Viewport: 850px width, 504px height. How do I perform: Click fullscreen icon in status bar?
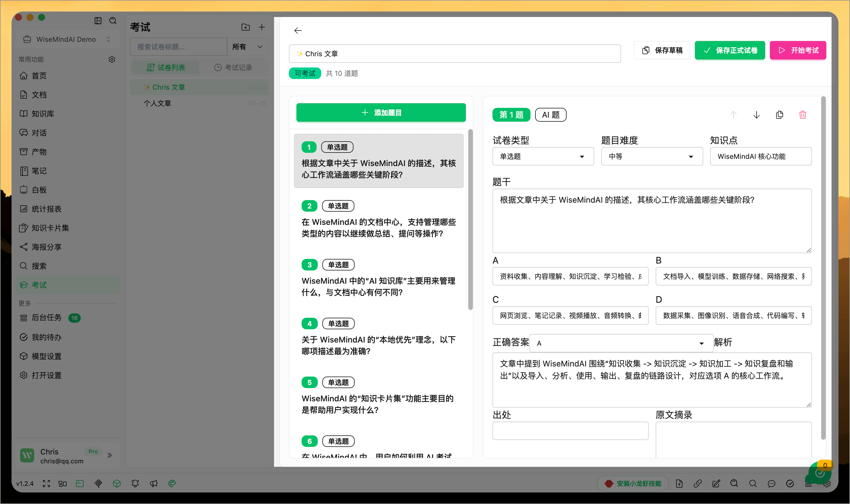click(x=46, y=483)
